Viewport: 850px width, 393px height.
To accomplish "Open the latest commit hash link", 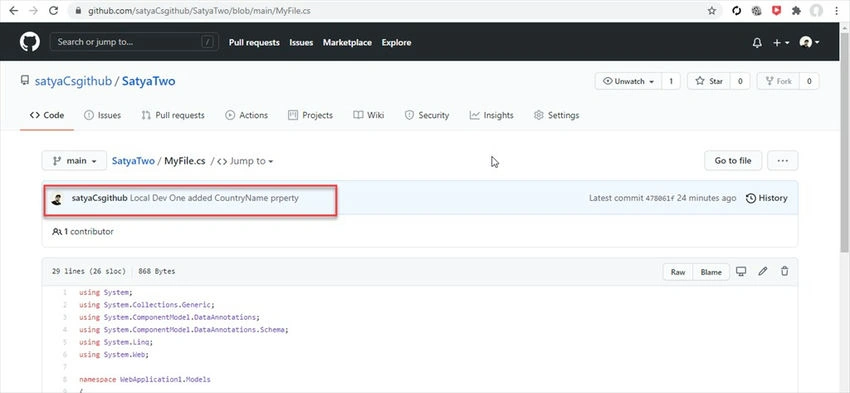I will click(x=660, y=198).
